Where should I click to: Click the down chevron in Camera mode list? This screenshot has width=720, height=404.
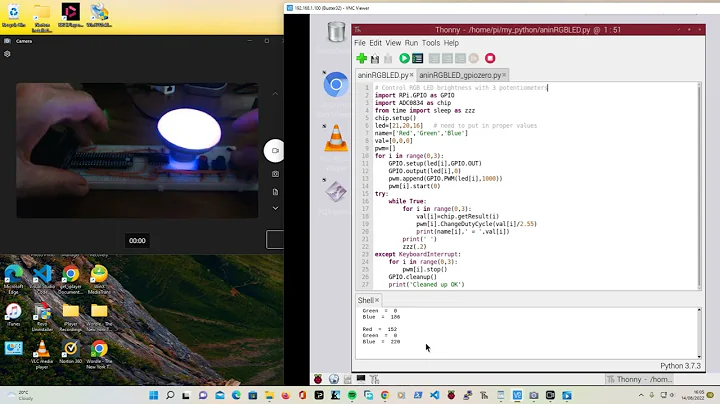tap(275, 208)
